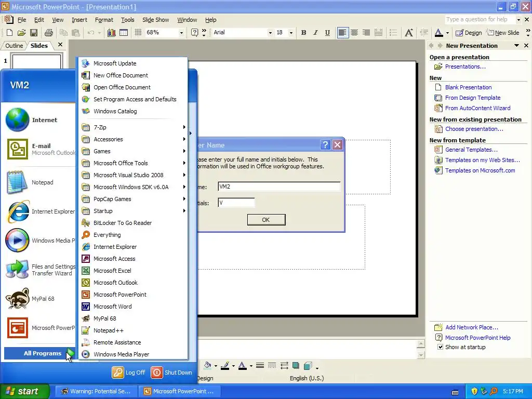Click the Bold formatting button
Image resolution: width=532 pixels, height=399 pixels.
tap(303, 33)
